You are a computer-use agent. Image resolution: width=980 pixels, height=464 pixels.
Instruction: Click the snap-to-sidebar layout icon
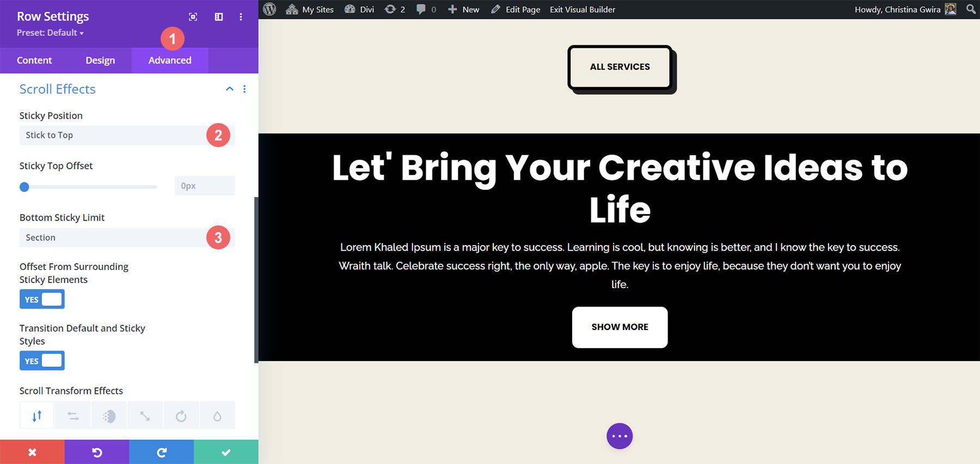coord(219,17)
